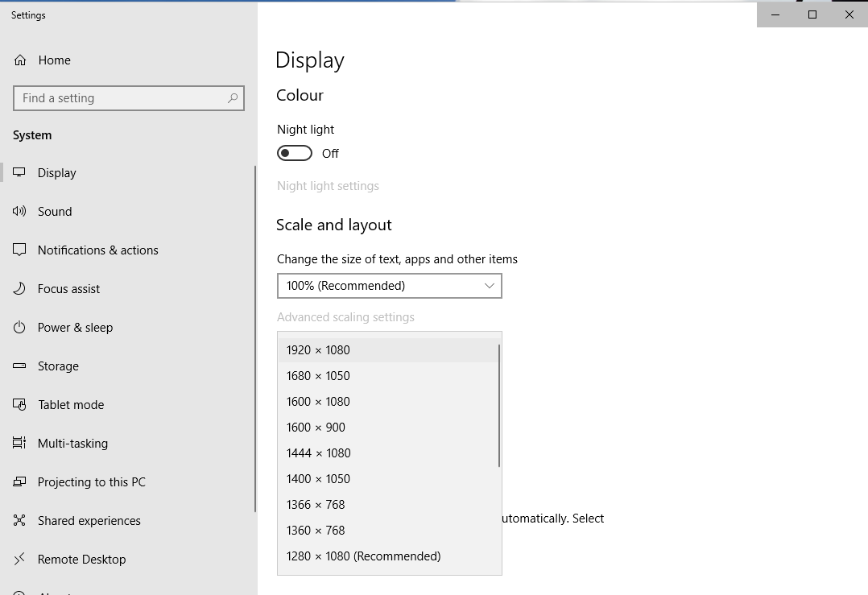Open the 100% scaling dropdown
The width and height of the screenshot is (868, 595).
pos(389,286)
